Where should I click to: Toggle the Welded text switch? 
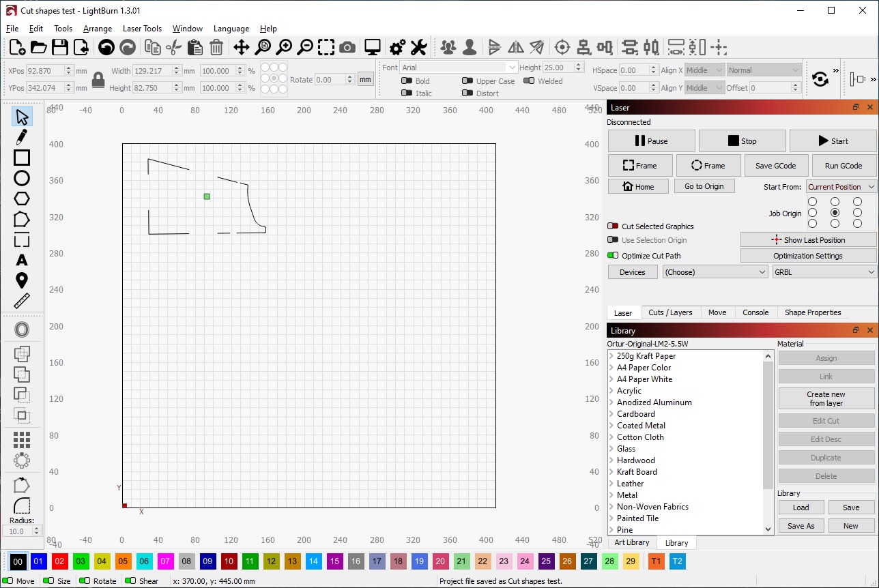[529, 80]
